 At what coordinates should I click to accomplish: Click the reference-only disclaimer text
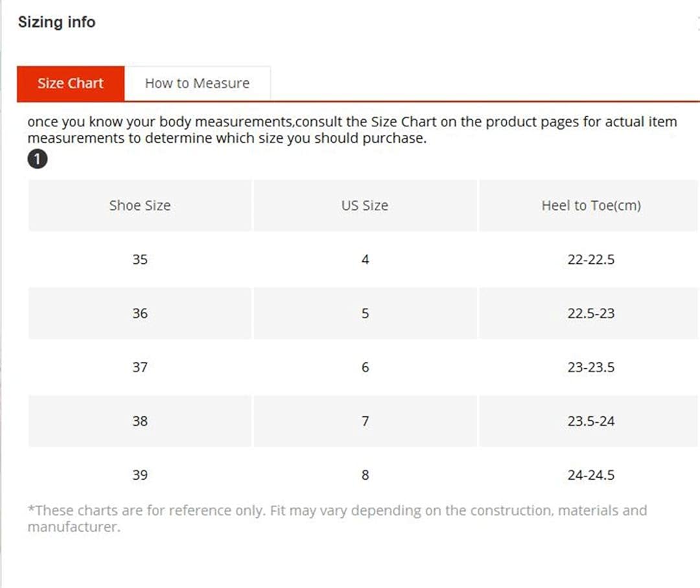pyautogui.click(x=337, y=518)
